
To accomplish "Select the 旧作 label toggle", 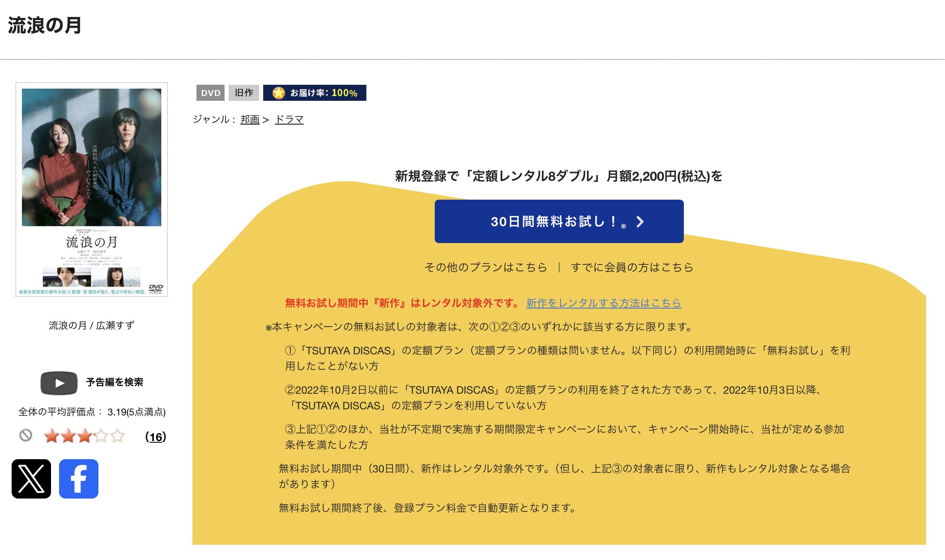I will click(244, 92).
